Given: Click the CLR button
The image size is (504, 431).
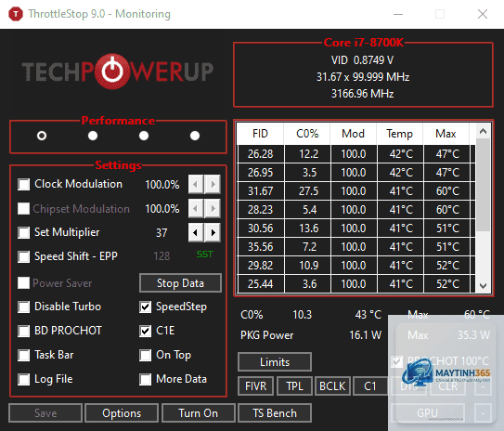Looking at the screenshot, I should (x=448, y=386).
